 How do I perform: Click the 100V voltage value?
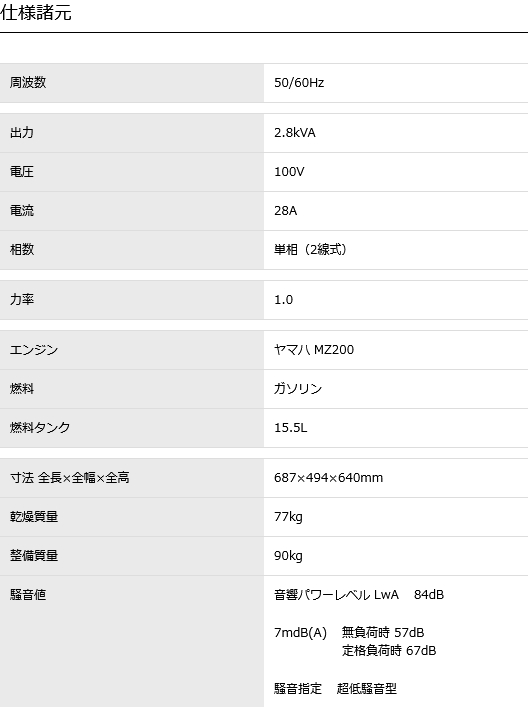[289, 172]
